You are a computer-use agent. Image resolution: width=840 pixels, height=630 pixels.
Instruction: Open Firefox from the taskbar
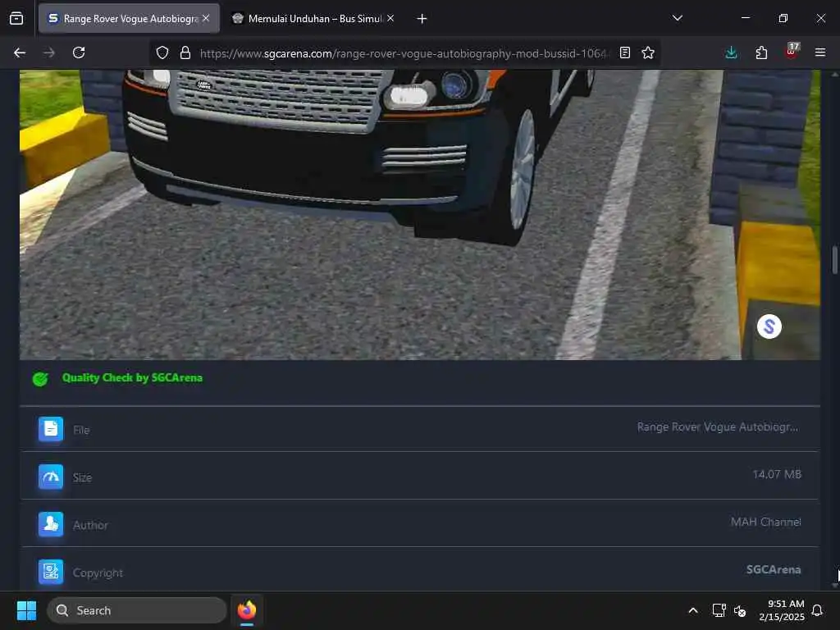point(247,610)
